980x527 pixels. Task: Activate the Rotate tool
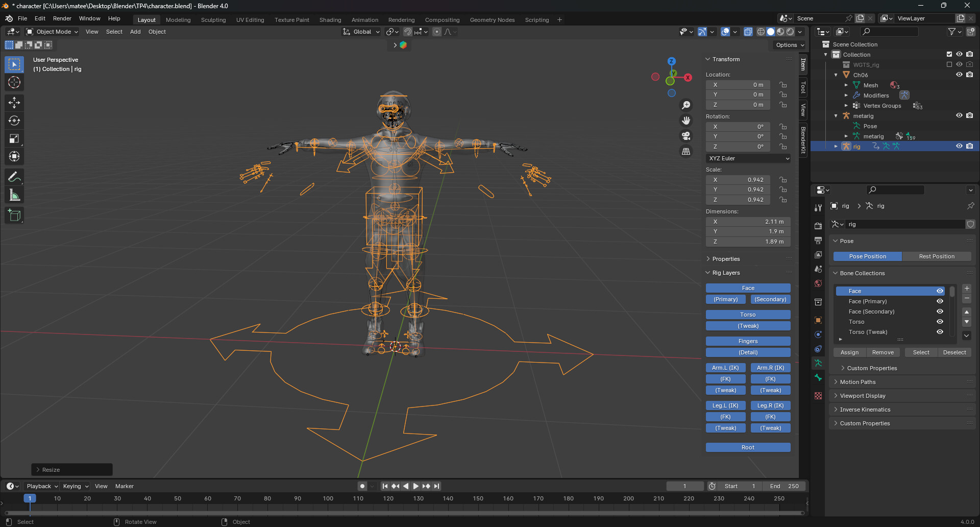[x=14, y=121]
